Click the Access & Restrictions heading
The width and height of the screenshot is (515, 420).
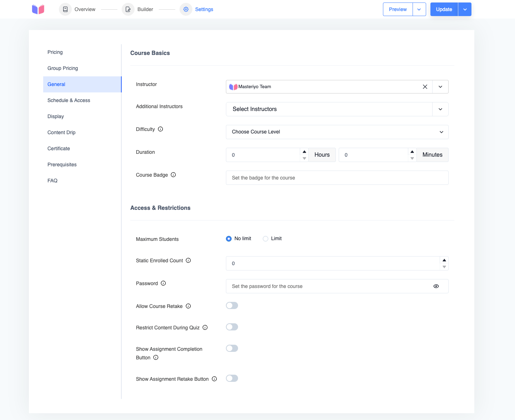(x=160, y=208)
